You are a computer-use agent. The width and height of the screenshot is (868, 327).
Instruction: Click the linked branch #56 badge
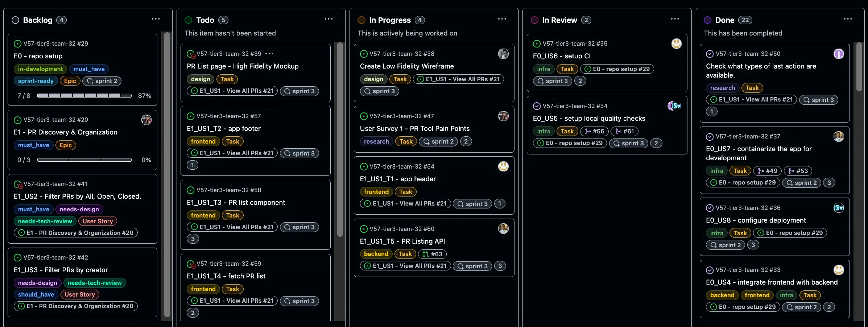[594, 131]
